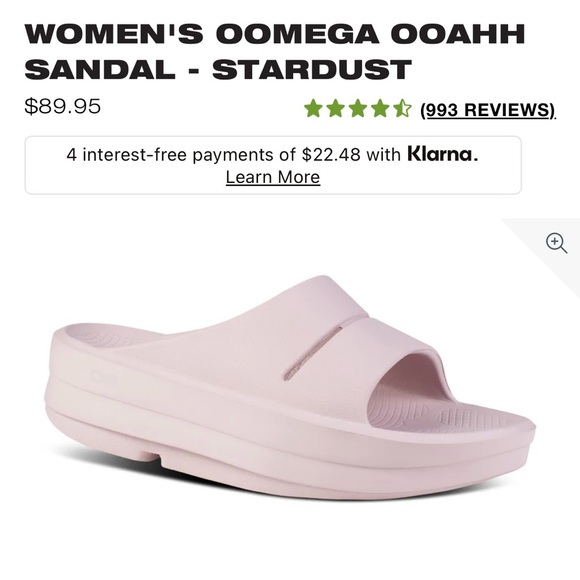This screenshot has width=580, height=580.
Task: Click the fourth green rating star
Action: click(380, 108)
